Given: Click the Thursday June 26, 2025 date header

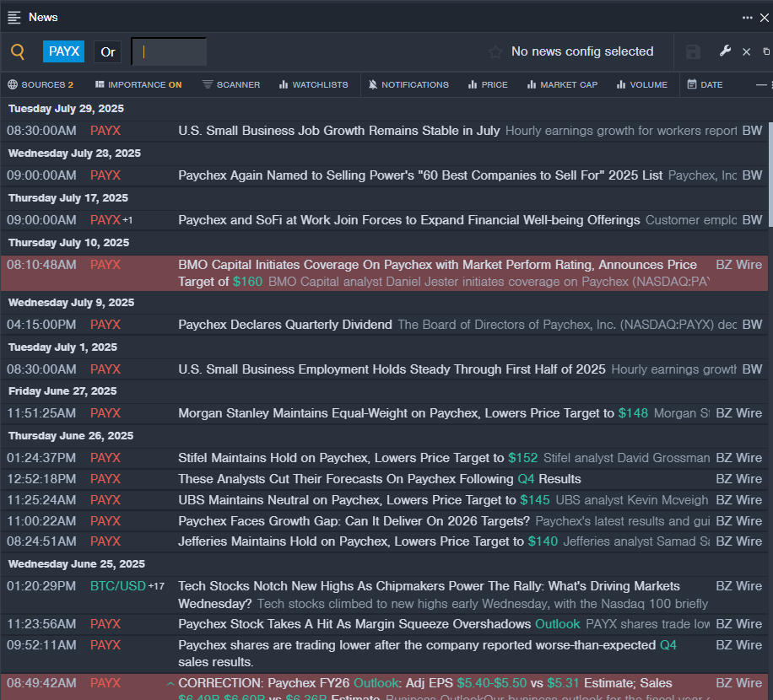Looking at the screenshot, I should pos(71,436).
